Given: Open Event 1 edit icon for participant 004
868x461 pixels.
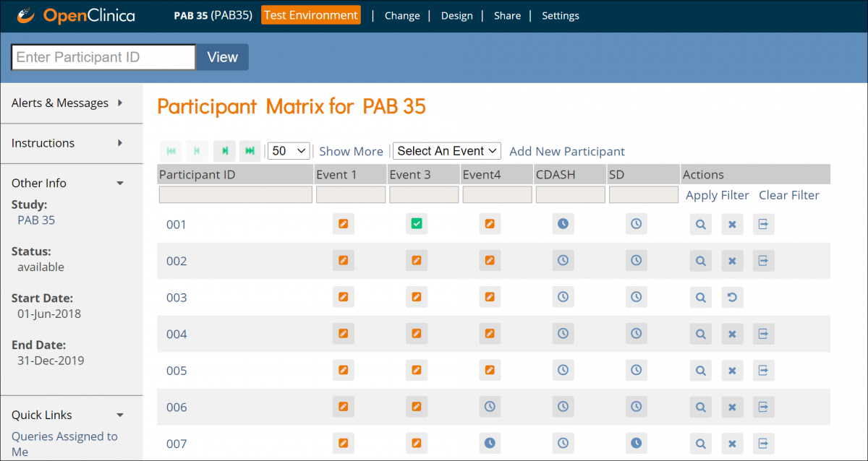Looking at the screenshot, I should [x=344, y=334].
